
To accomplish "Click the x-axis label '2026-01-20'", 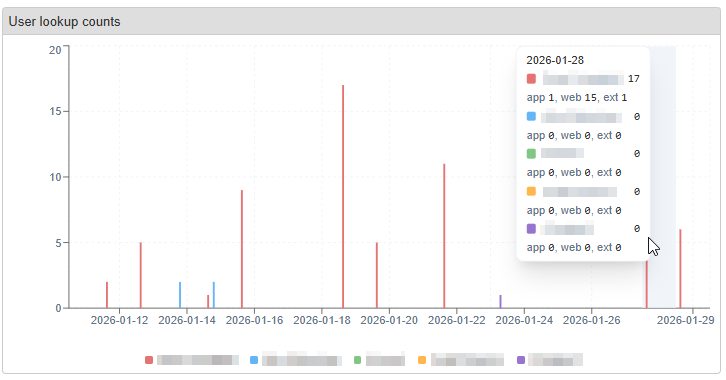I will 389,320.
